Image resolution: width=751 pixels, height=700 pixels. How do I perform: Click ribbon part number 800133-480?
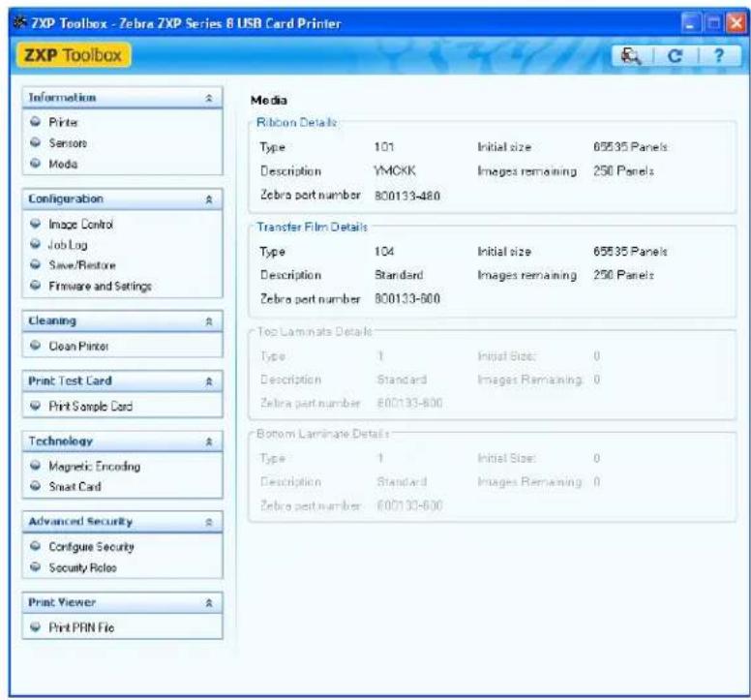407,196
